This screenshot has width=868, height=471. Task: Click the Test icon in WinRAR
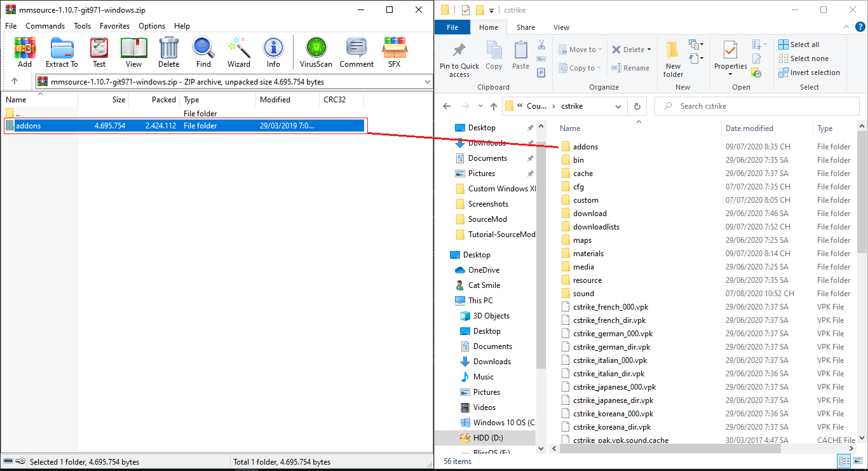(x=99, y=52)
